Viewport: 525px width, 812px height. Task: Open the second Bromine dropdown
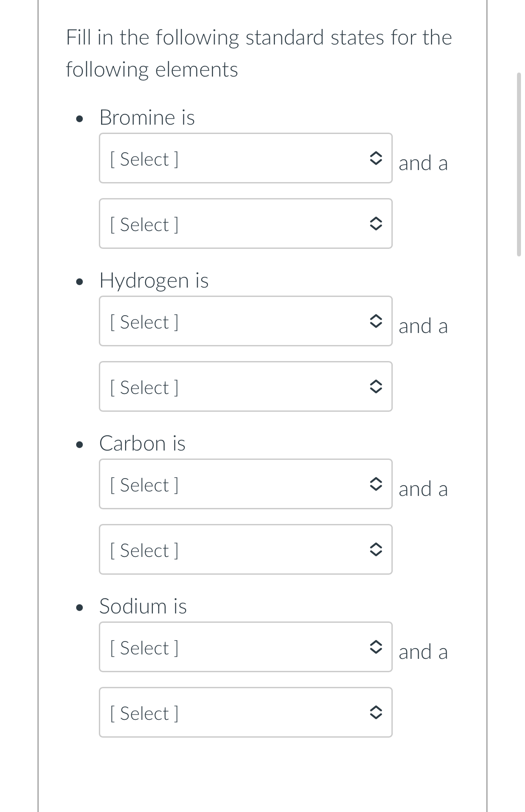pos(245,224)
